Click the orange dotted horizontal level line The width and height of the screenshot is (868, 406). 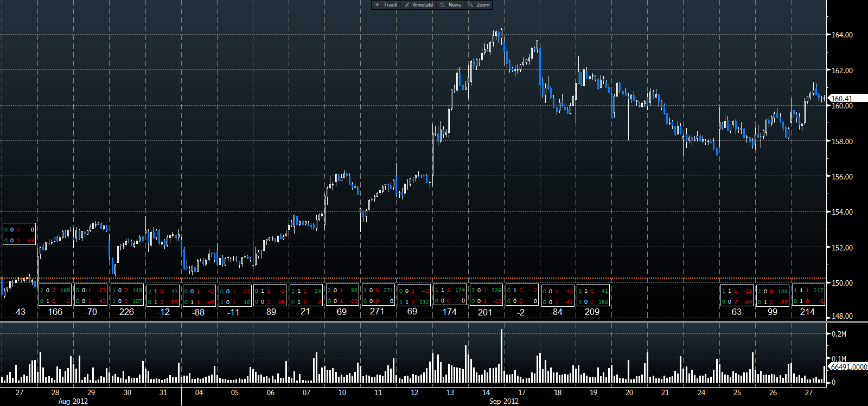click(x=413, y=279)
